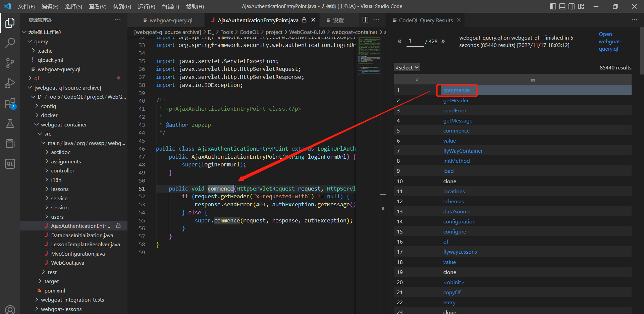
Task: Click the Open webgoat-query.ql link
Action: tap(610, 42)
